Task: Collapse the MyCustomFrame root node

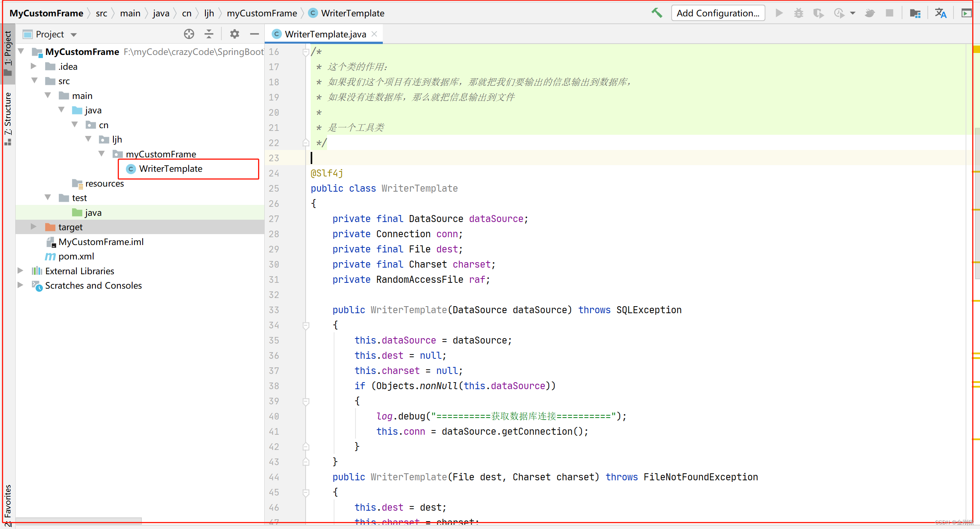Action: point(21,51)
